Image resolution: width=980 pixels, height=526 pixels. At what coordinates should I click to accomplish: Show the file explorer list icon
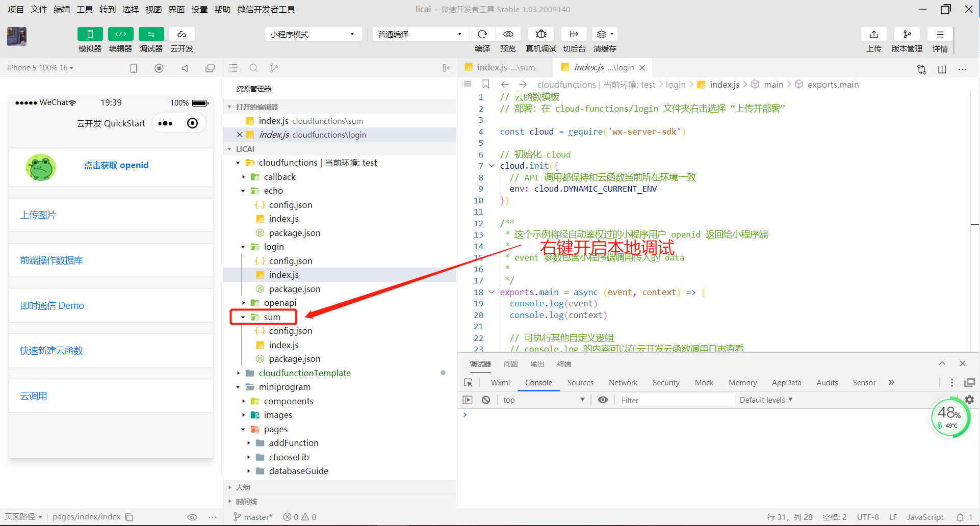pyautogui.click(x=234, y=68)
